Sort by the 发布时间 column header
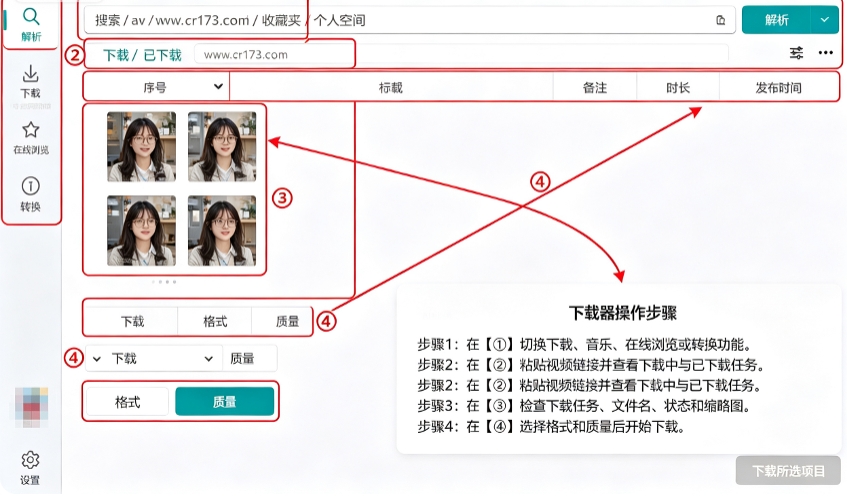The image size is (847, 497). (x=778, y=88)
